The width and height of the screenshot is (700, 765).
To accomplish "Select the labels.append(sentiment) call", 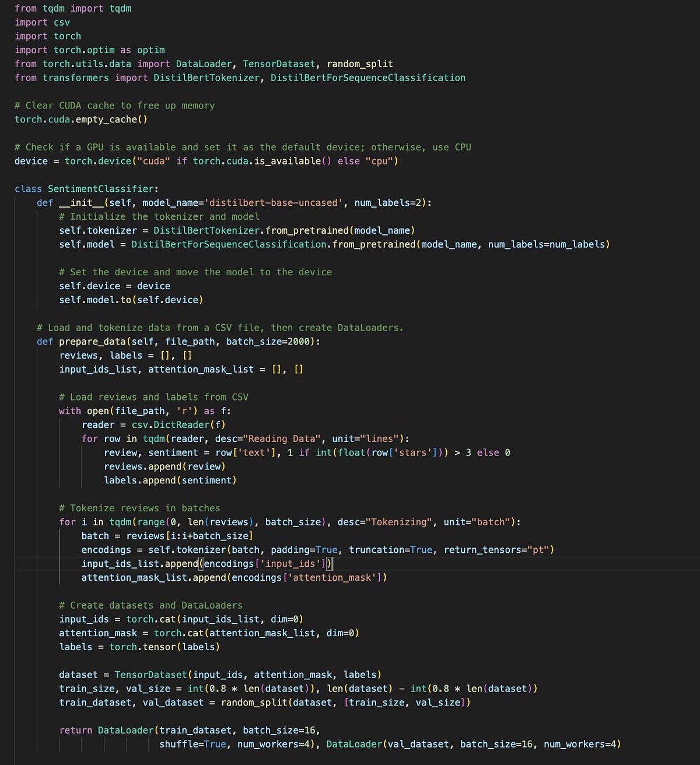I will [x=169, y=480].
